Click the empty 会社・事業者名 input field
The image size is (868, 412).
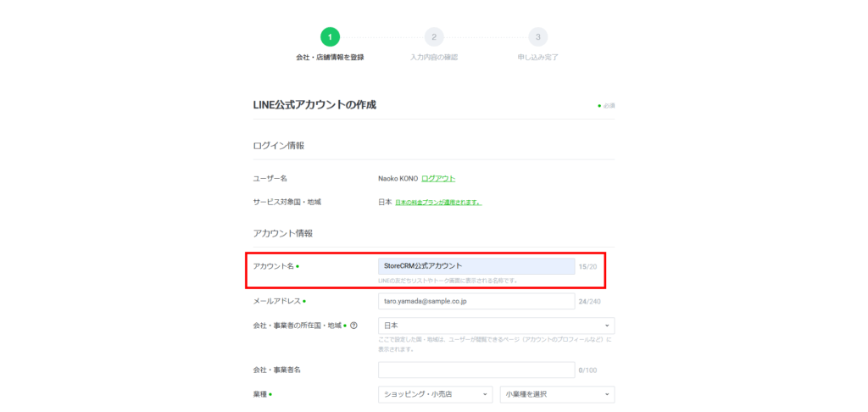click(x=476, y=370)
